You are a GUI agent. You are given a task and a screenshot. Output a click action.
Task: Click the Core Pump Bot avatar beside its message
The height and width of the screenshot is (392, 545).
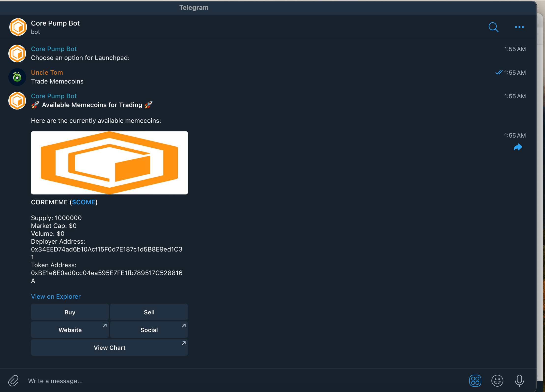pyautogui.click(x=17, y=101)
